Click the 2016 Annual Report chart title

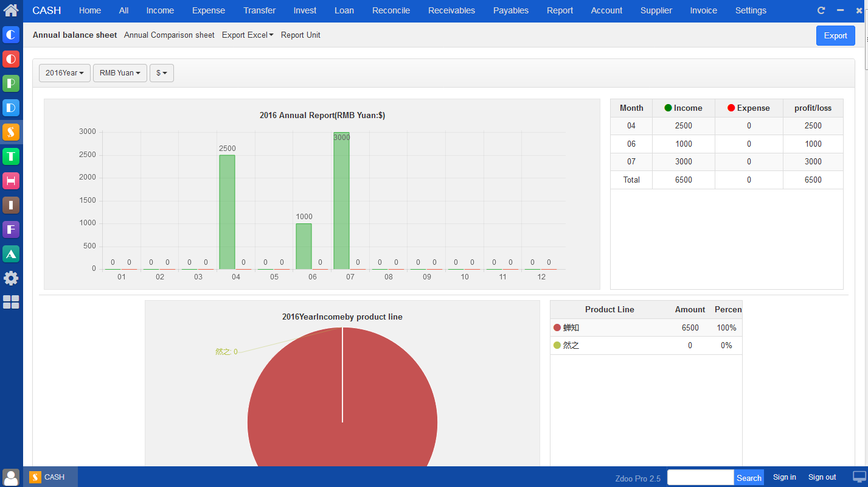322,116
